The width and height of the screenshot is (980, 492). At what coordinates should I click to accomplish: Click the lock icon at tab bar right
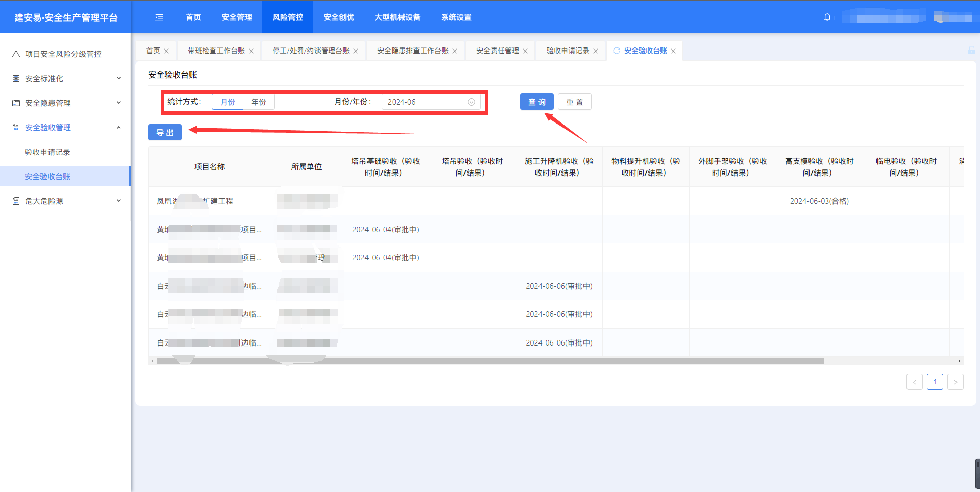click(971, 51)
